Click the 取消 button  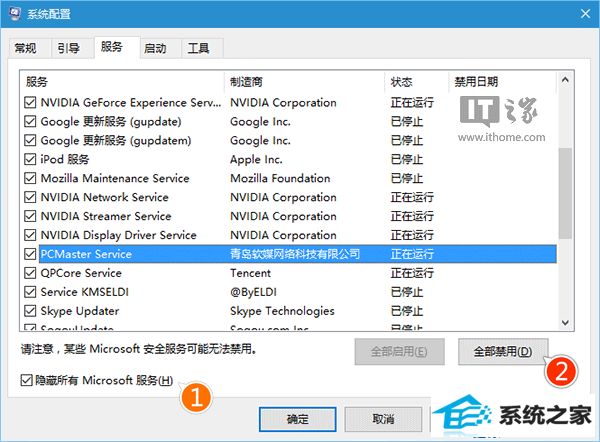coord(383,419)
